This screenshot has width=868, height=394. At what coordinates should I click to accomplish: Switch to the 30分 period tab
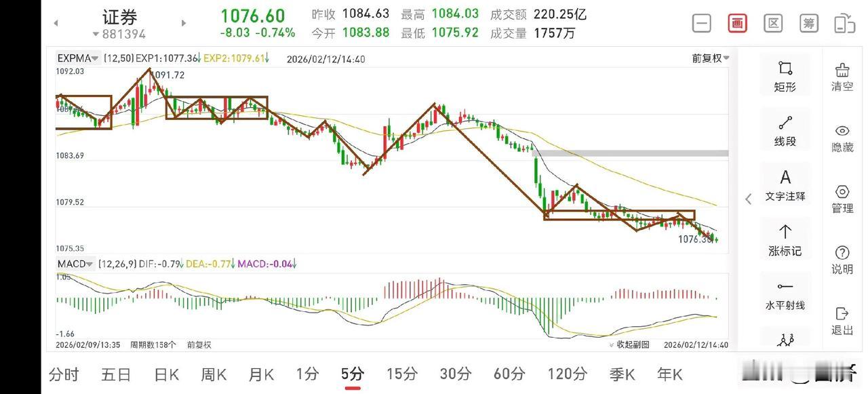tap(455, 374)
